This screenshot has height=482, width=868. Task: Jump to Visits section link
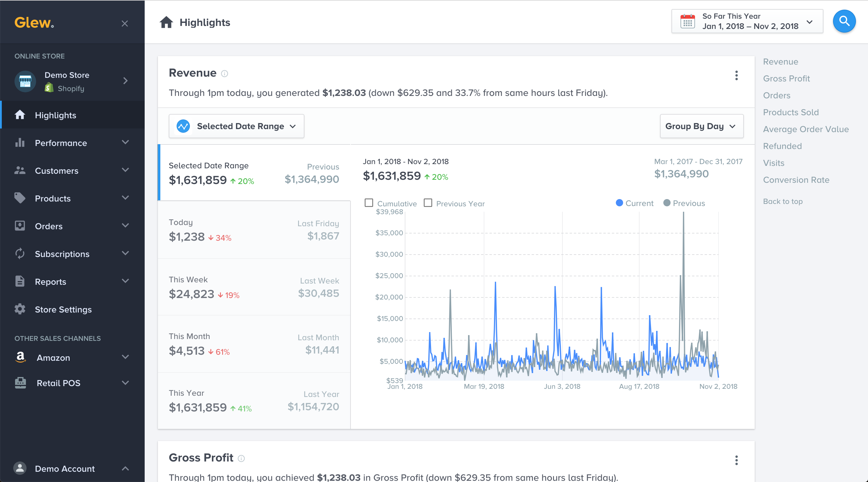[773, 163]
